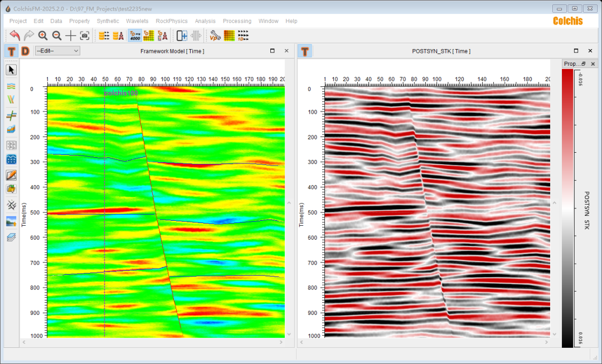Click the pencil edit icon in sidebar
This screenshot has width=602, height=364.
coord(11,175)
